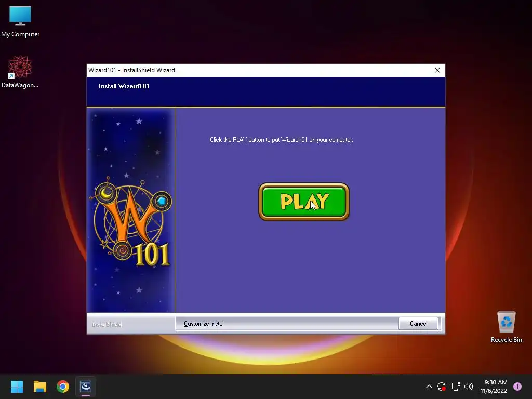Screen dimensions: 532x399
Task: Cancel the Wizard101 installation
Action: click(418, 324)
